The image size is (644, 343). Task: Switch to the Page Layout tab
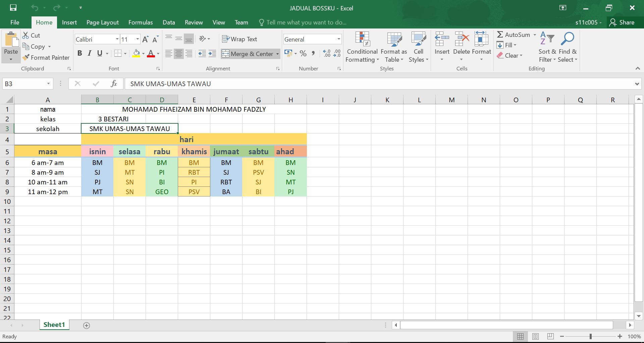click(102, 22)
